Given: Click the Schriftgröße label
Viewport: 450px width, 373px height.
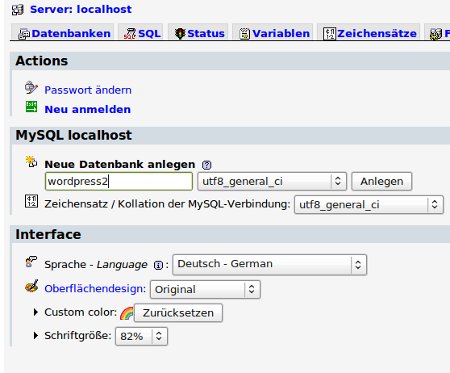Looking at the screenshot, I should click(x=78, y=335).
